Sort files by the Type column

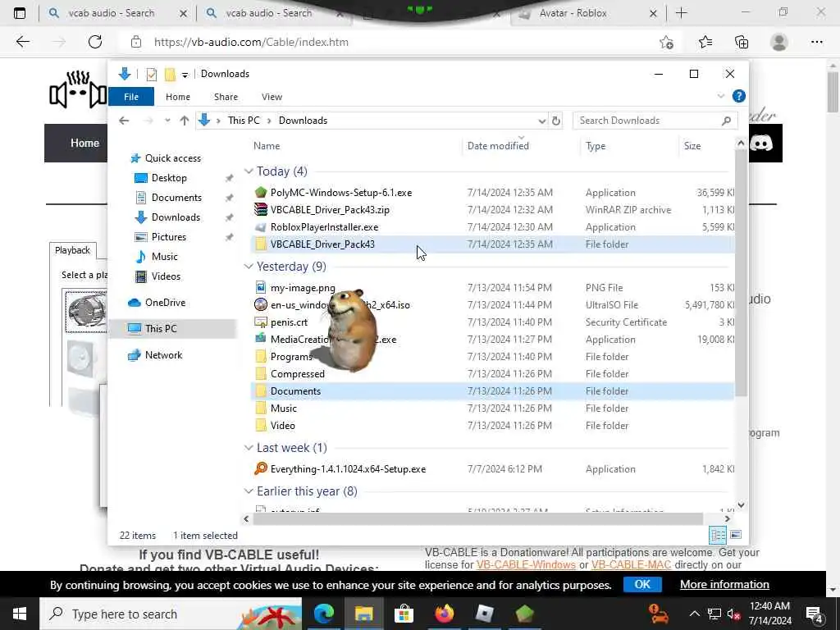(x=596, y=146)
